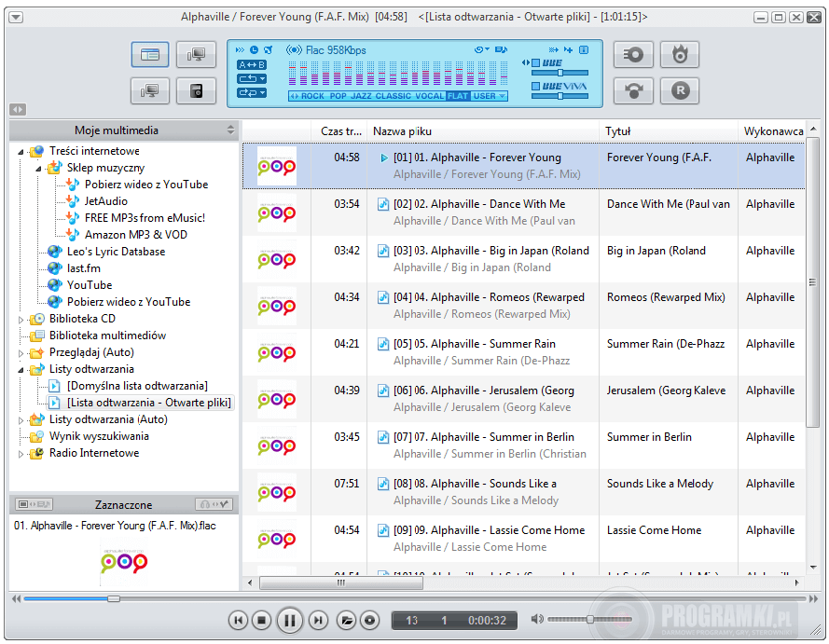Open last.fm in the tree
This screenshot has width=829, height=644.
tap(84, 268)
